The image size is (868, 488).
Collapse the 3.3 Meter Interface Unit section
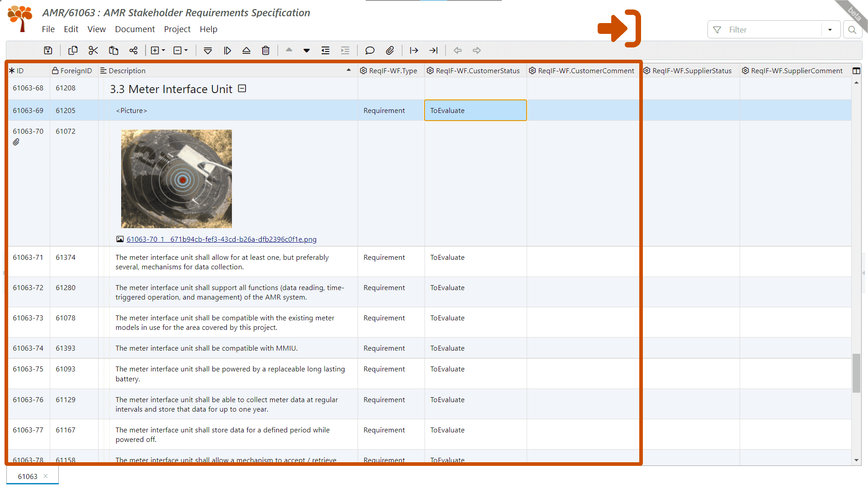242,89
